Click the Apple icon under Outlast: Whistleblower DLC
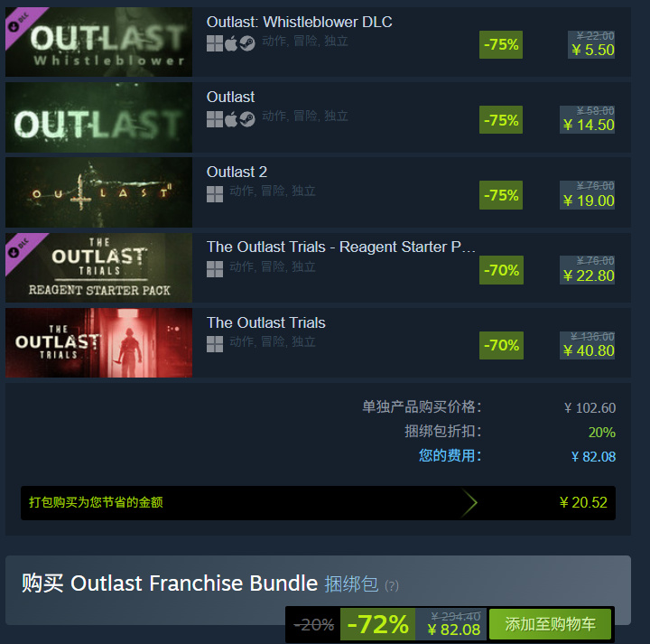650x644 pixels. tap(231, 43)
